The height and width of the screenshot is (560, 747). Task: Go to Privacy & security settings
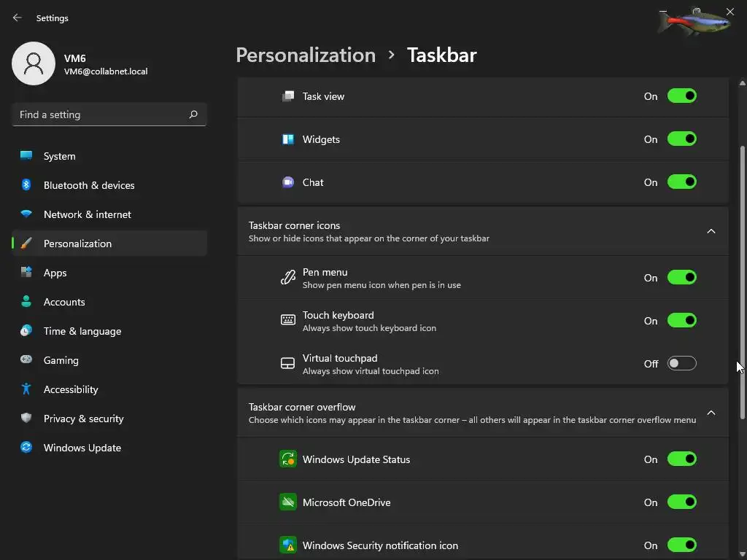point(83,419)
